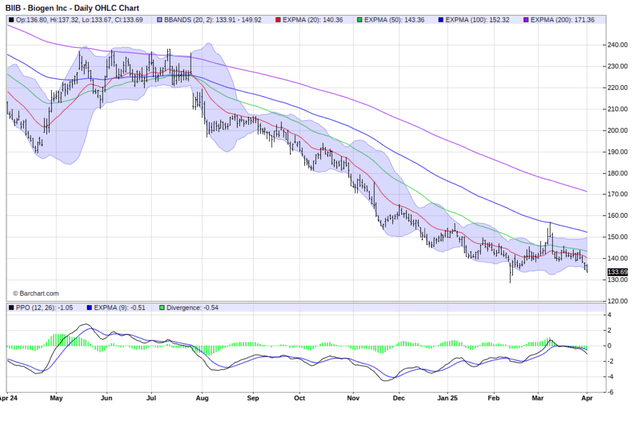Click the 180.00 price axis label

tap(618, 173)
